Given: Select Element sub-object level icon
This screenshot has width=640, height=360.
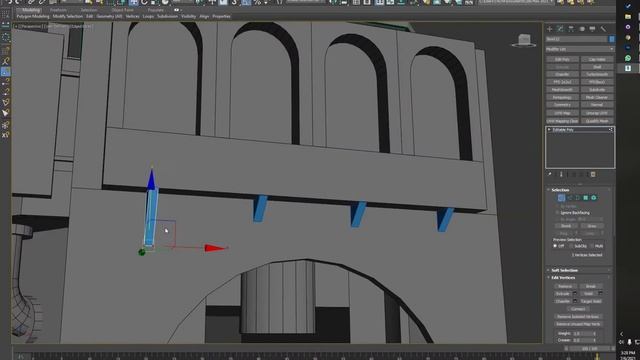Looking at the screenshot, I should point(594,198).
